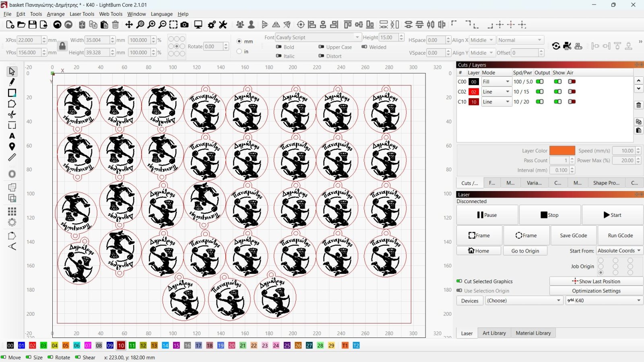Open the camera capture tool
Viewport: 644px width, 362px height.
(x=184, y=25)
